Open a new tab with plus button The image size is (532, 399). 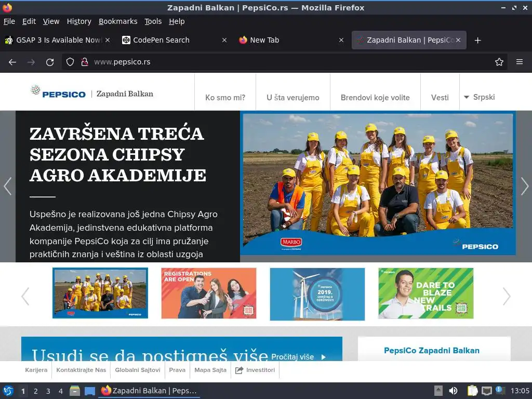(x=478, y=41)
